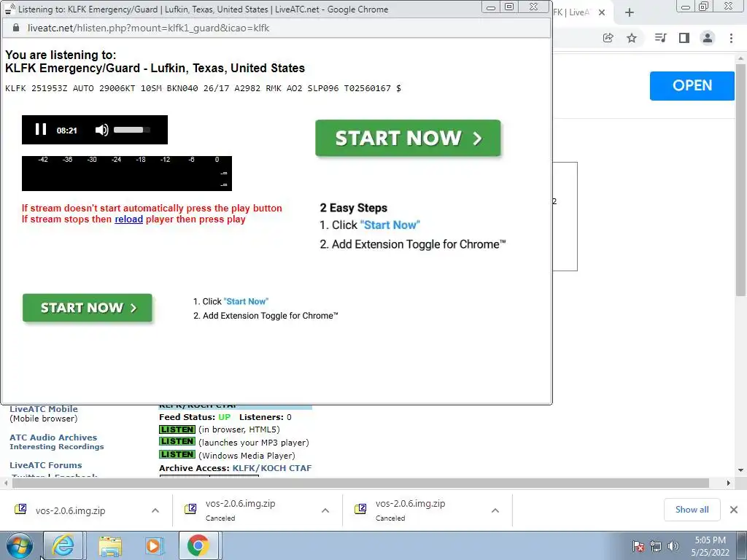The width and height of the screenshot is (747, 560).
Task: Click the blue "Start Now" link under 2 Easy Steps
Action: [390, 225]
